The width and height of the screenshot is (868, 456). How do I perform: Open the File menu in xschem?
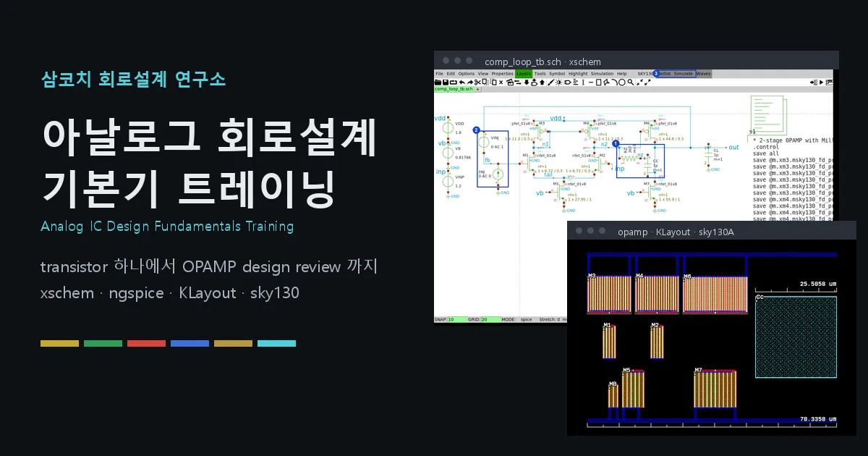point(439,73)
